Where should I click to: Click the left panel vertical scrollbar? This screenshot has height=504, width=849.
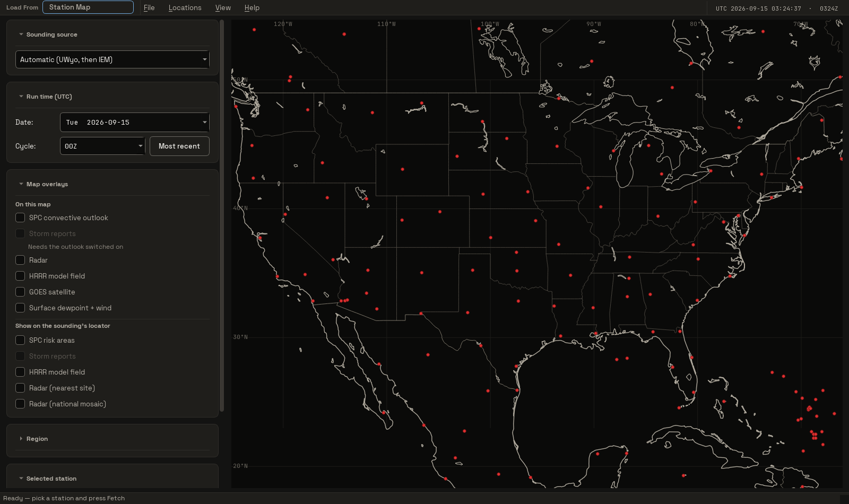(x=222, y=215)
